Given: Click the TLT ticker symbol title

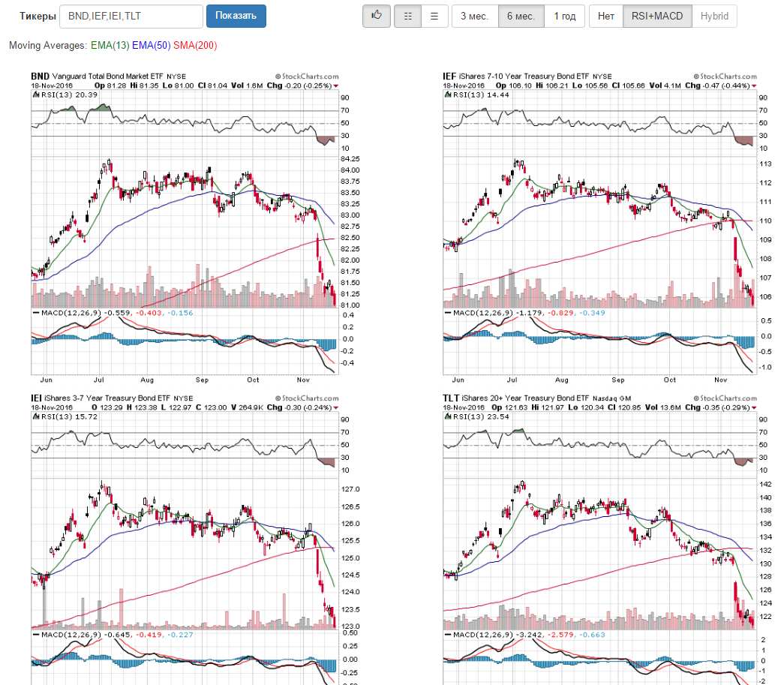Looking at the screenshot, I should 450,398.
